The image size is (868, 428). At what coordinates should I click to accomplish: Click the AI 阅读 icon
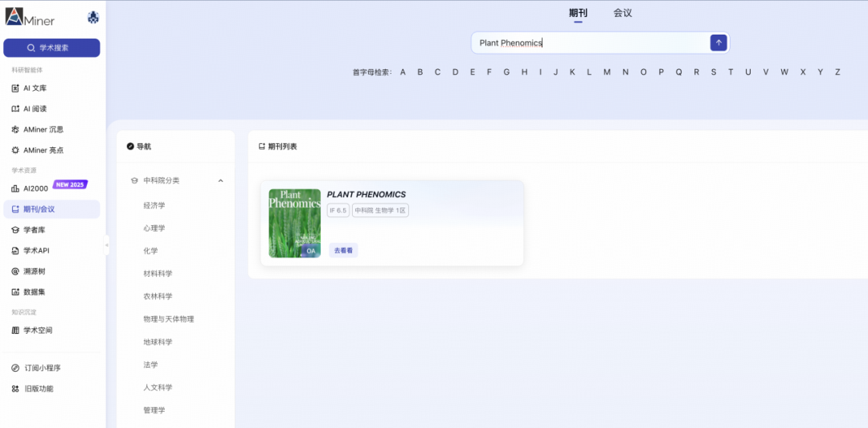[15, 109]
